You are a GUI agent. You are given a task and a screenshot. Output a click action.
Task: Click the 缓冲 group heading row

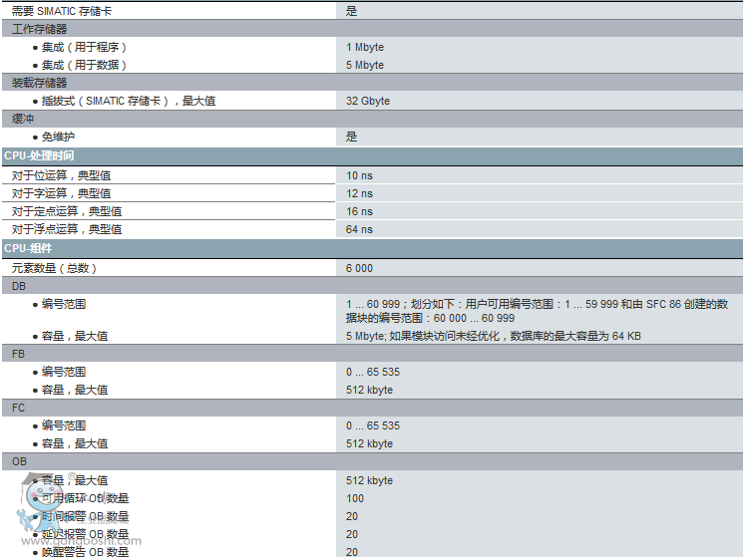[x=22, y=119]
